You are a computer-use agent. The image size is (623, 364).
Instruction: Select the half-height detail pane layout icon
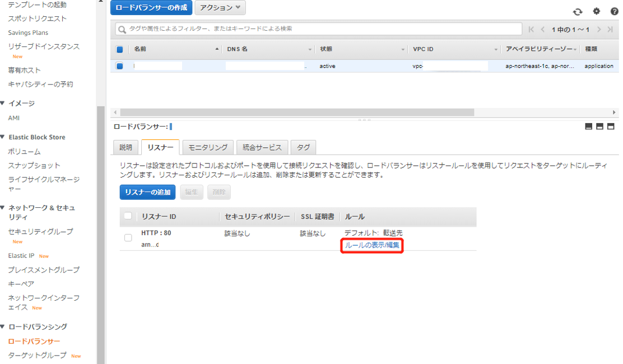click(599, 127)
